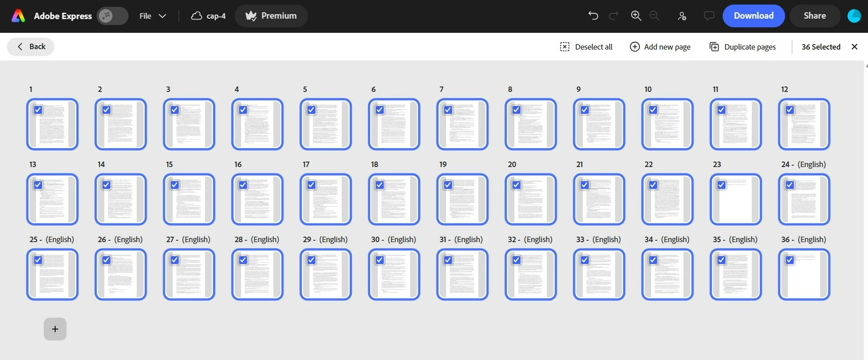Open the File dropdown menu

point(153,16)
